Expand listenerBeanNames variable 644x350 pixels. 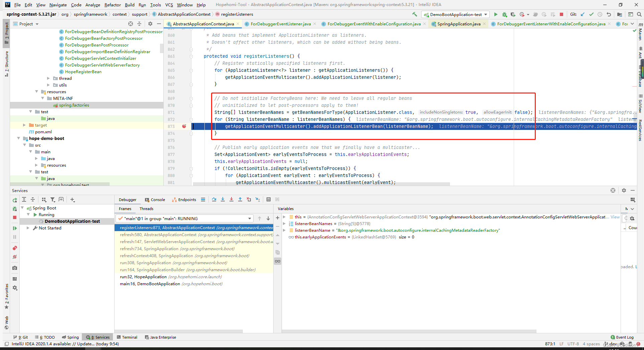click(285, 223)
